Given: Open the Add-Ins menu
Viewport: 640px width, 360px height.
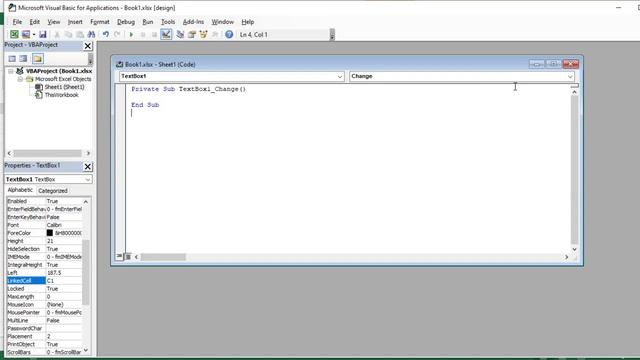Looking at the screenshot, I should click(193, 22).
